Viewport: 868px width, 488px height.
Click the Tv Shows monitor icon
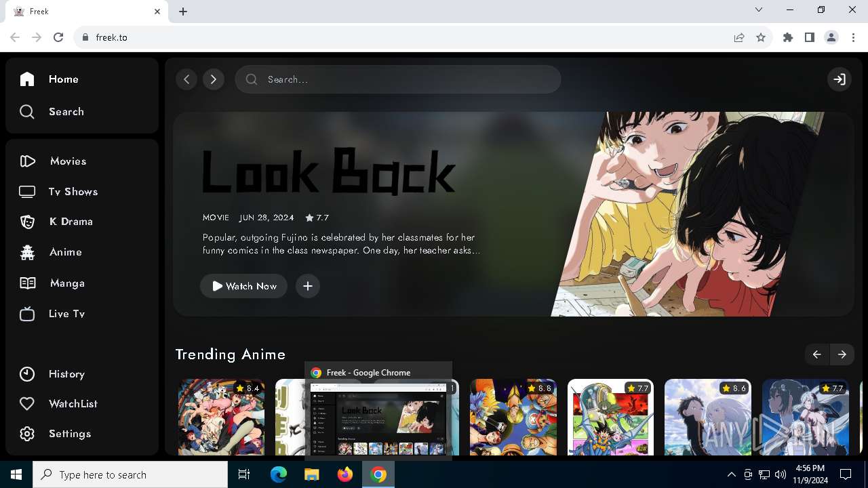[x=27, y=192]
